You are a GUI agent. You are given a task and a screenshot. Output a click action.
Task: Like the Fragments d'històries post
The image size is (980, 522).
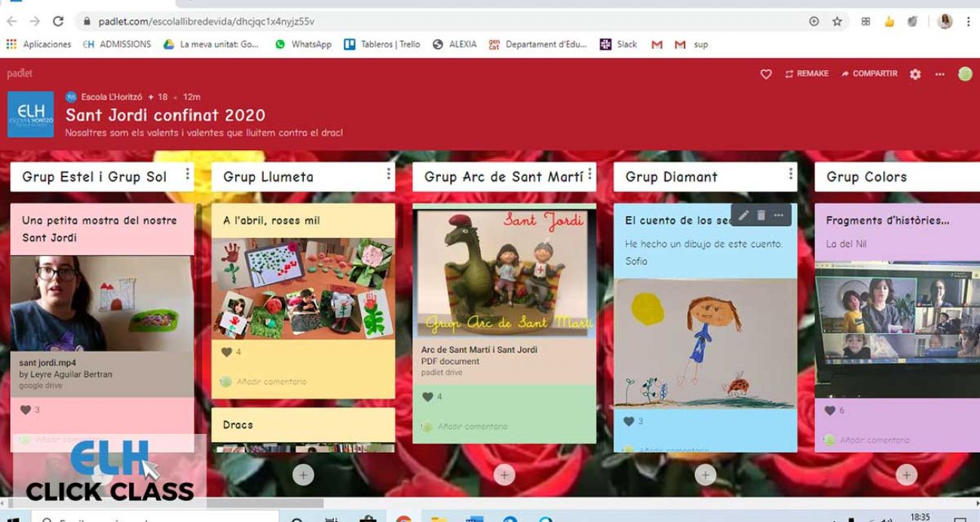829,411
